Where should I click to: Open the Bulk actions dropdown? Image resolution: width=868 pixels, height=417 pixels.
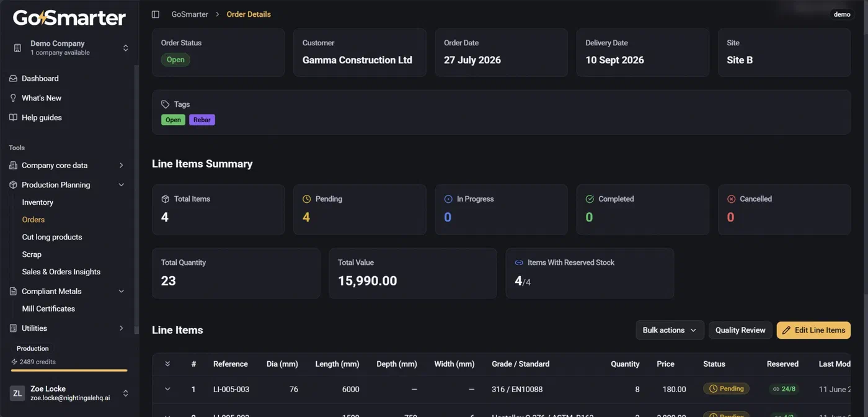(x=670, y=330)
